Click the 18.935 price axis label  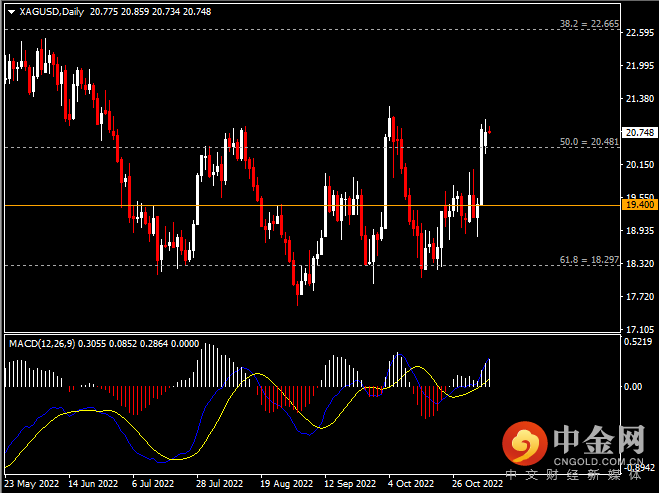pos(640,230)
